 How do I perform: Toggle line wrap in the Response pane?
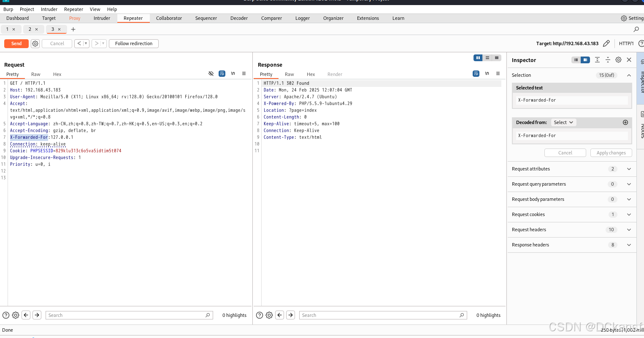click(x=476, y=73)
